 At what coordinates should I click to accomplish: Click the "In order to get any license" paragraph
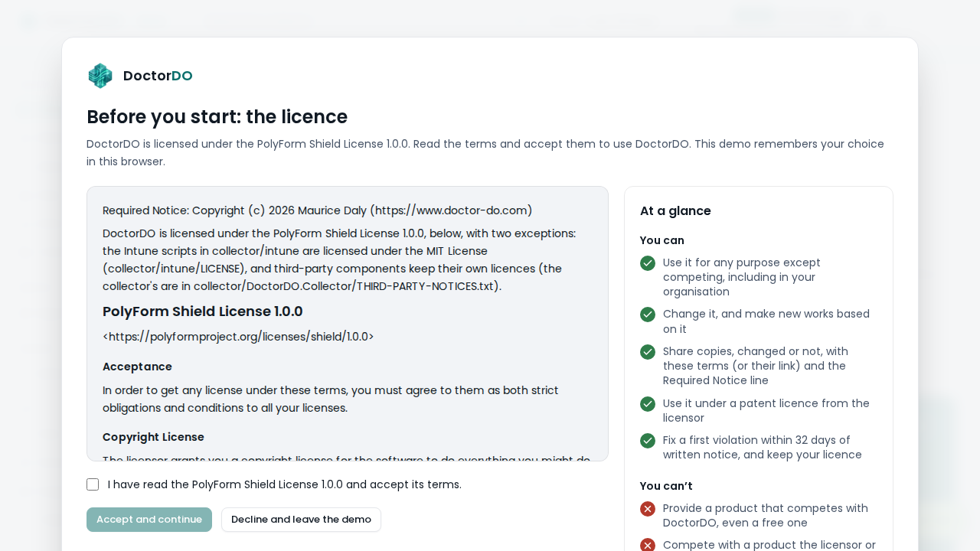coord(331,399)
